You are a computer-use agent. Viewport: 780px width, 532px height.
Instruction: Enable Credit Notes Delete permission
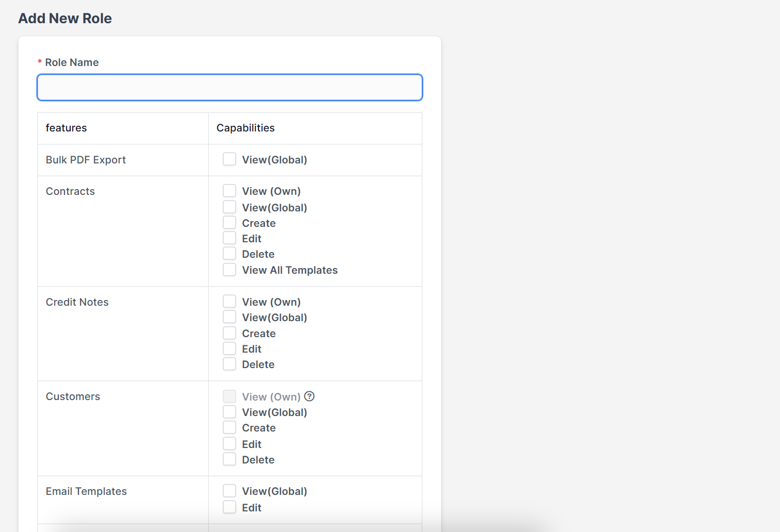coord(230,363)
